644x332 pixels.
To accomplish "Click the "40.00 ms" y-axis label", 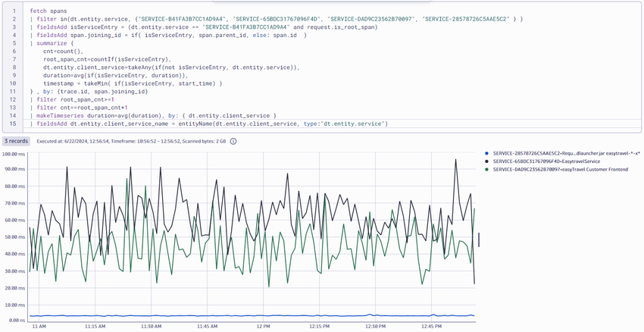I will 15,254.
